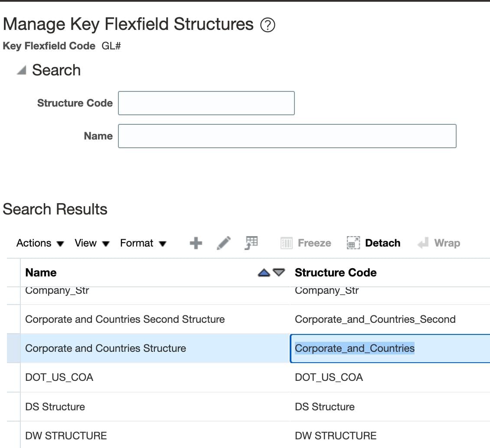The width and height of the screenshot is (490, 448).
Task: Click the plus Create icon
Action: tap(196, 243)
